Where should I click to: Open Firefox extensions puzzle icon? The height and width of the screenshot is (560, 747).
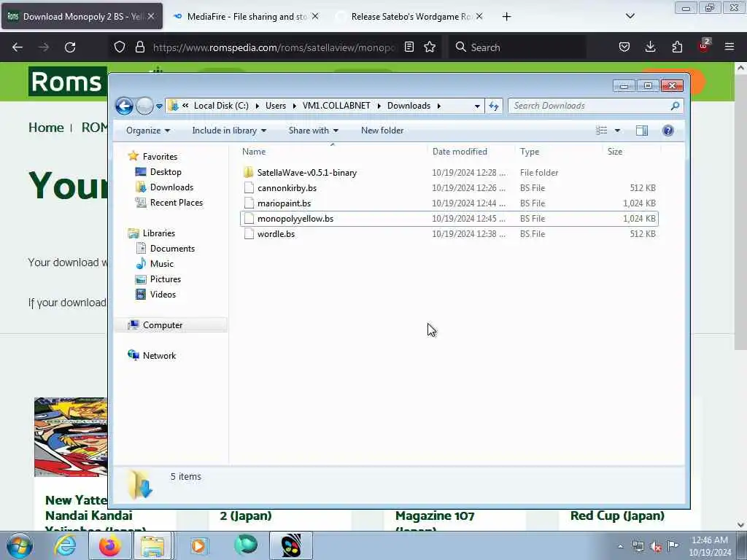[x=677, y=47]
